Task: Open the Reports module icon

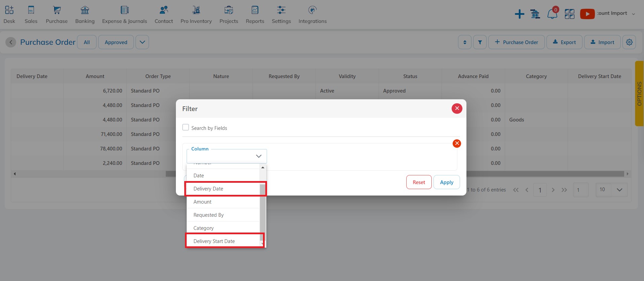Action: click(255, 10)
